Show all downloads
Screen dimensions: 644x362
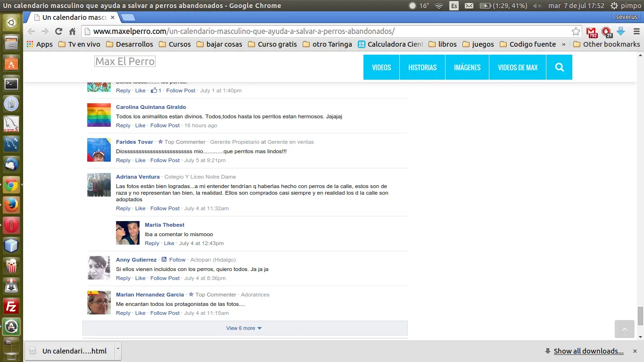(588, 351)
